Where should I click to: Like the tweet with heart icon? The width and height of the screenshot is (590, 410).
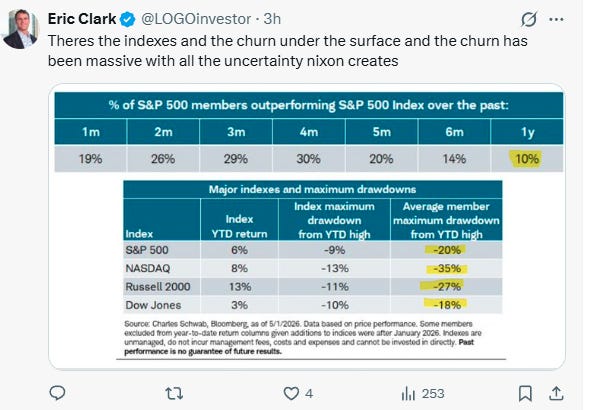pyautogui.click(x=291, y=393)
